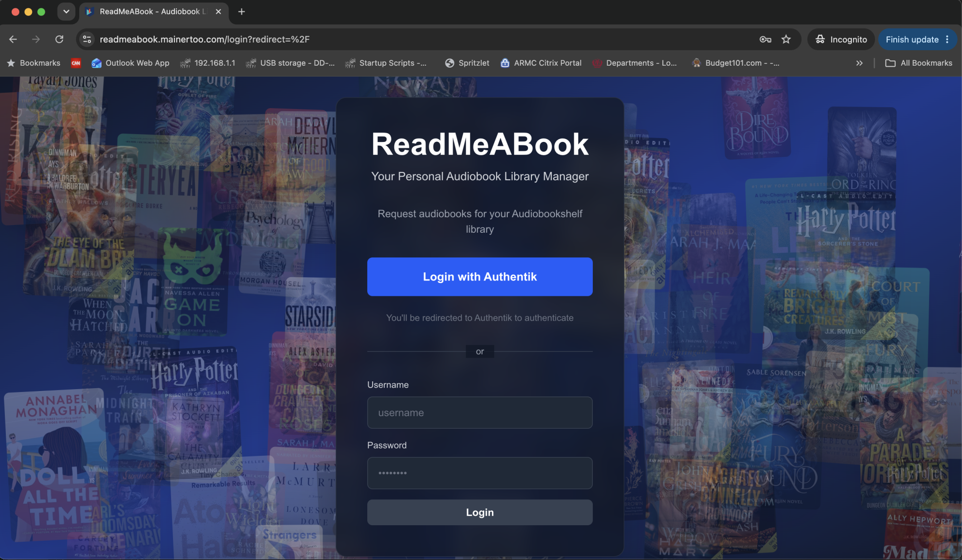
Task: Open the Incognito indicator
Action: (x=841, y=39)
